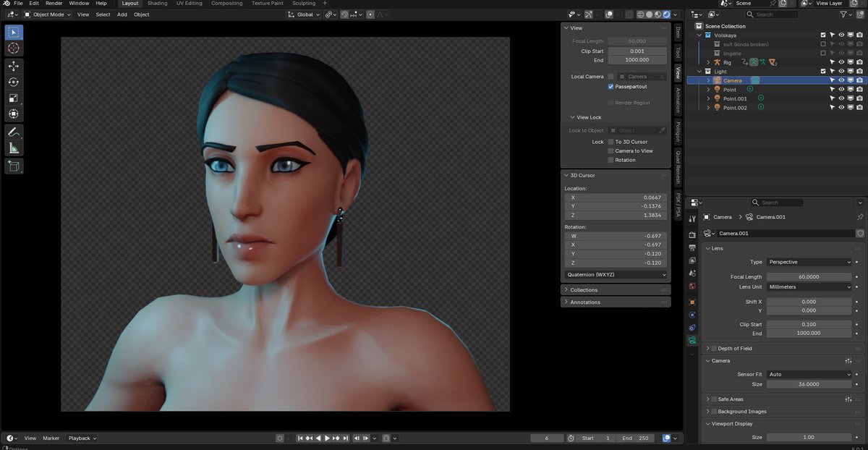Enable Lock To 3D Cursor checkbox
This screenshot has height=450, width=868.
[611, 142]
